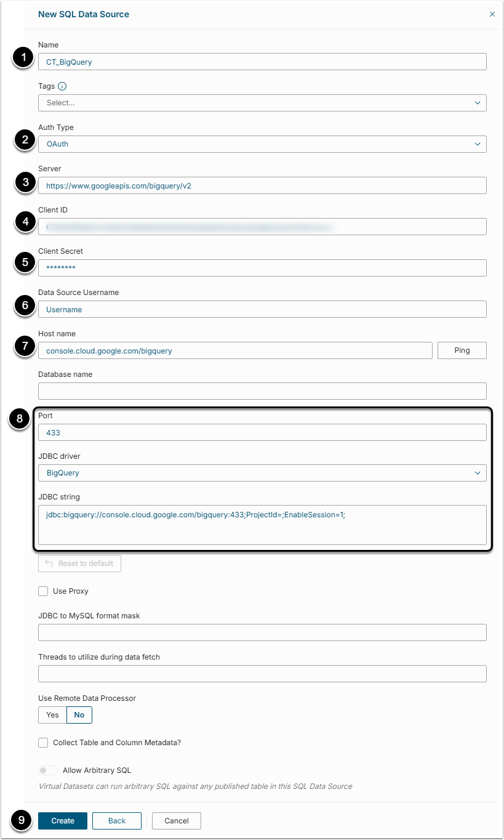Click the JDBC string text area
This screenshot has height=840, width=504.
[262, 525]
